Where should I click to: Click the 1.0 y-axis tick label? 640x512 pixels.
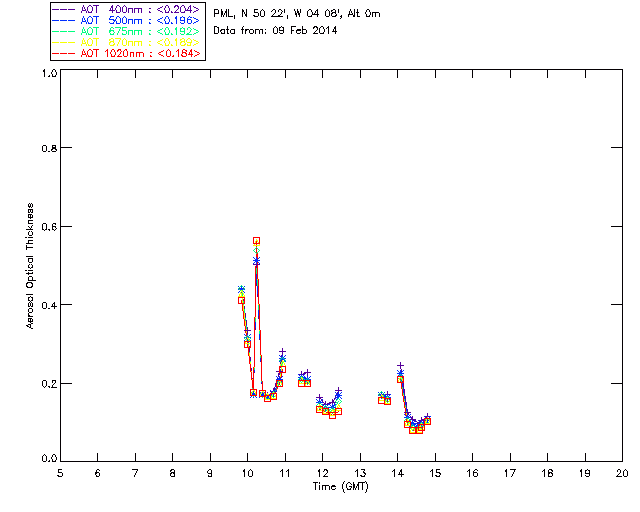(x=49, y=73)
